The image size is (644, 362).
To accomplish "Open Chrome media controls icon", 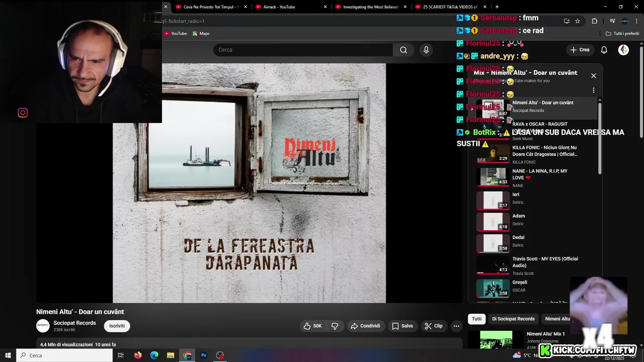I will coord(612,21).
